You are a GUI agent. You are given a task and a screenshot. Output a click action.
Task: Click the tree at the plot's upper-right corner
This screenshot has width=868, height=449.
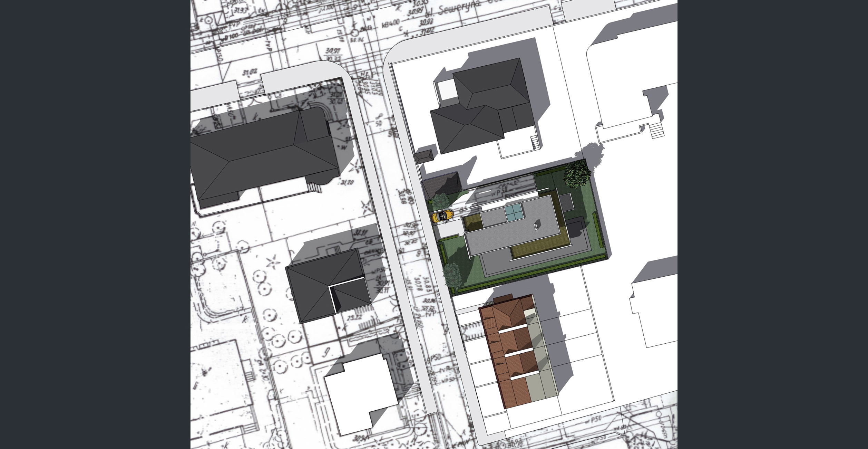(577, 174)
